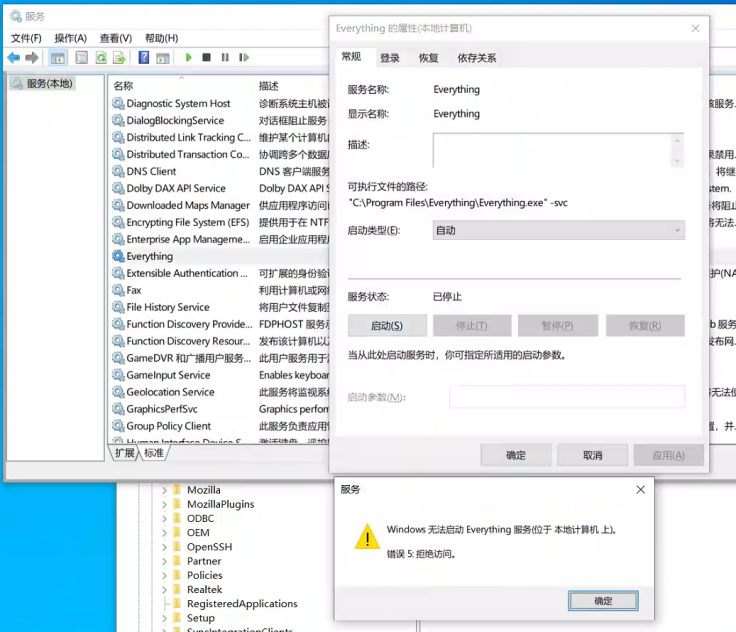
Task: Open the 文件(F) menu
Action: click(x=26, y=38)
